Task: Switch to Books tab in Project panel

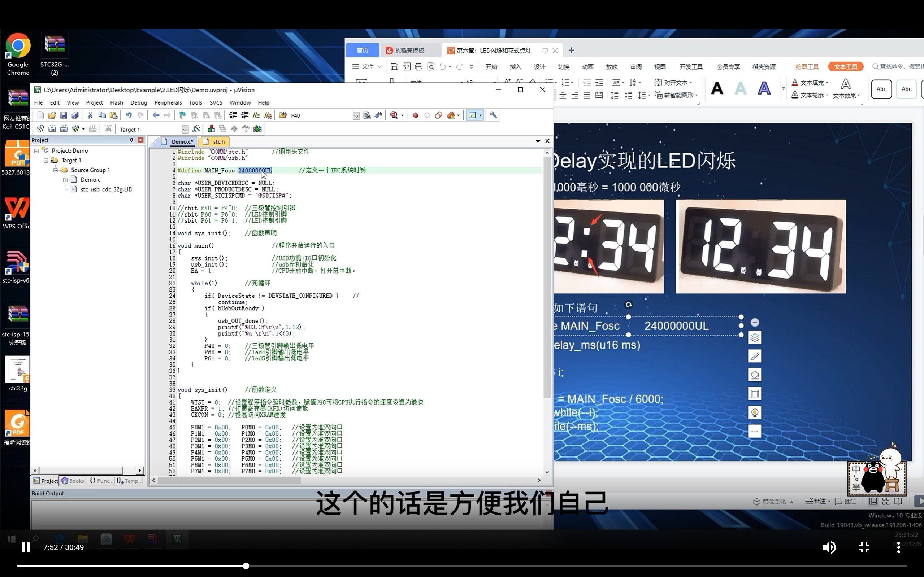Action: point(73,481)
